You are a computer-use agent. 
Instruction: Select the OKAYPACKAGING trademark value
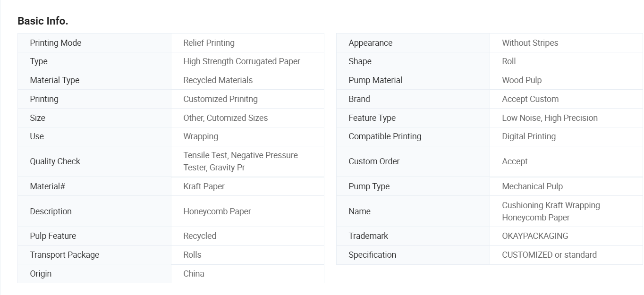(535, 236)
